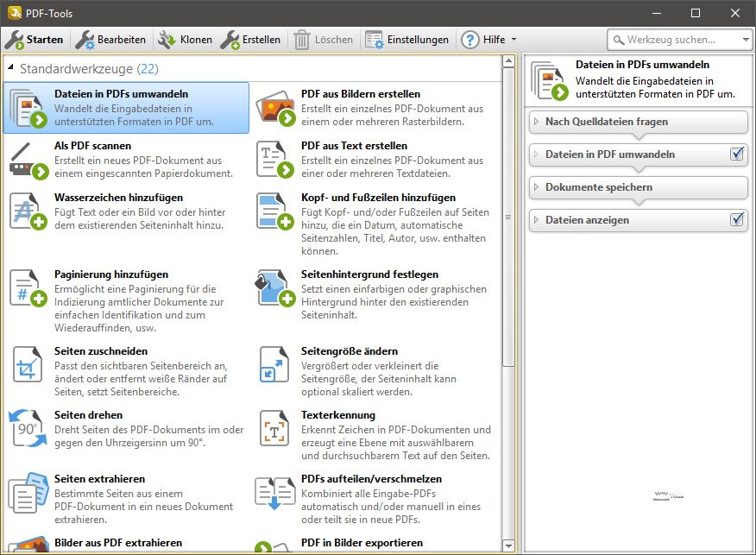Click the tool list scroll-up arrow
This screenshot has width=756, height=555.
point(508,61)
